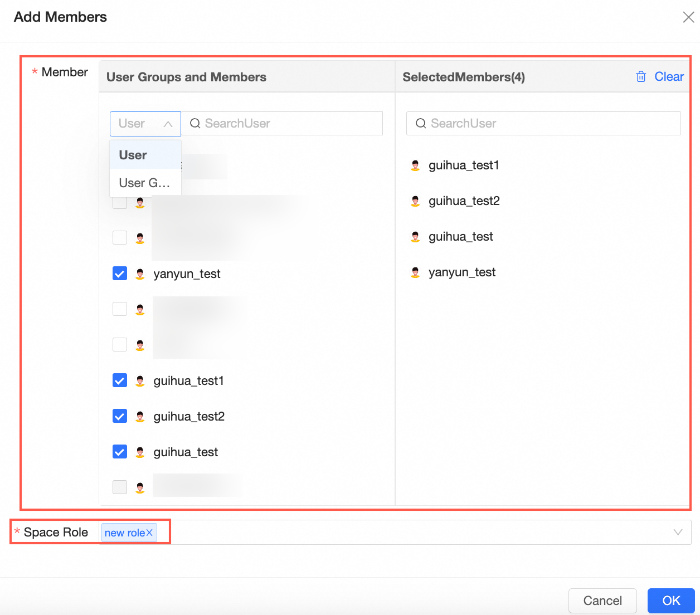Toggle the guihua_test checkbox off
Screen dimensions: 700x615
pyautogui.click(x=120, y=452)
